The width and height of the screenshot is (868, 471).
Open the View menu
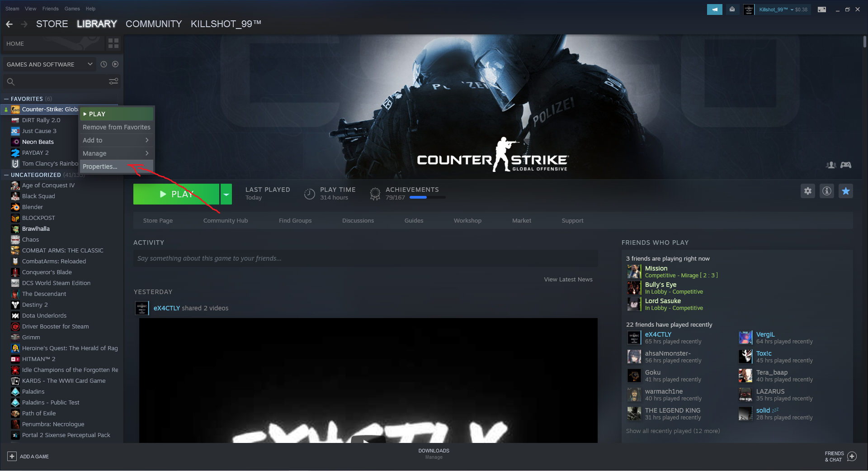pos(31,9)
